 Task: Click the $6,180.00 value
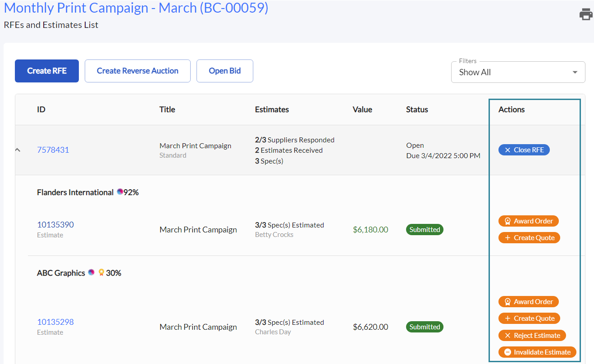(370, 229)
